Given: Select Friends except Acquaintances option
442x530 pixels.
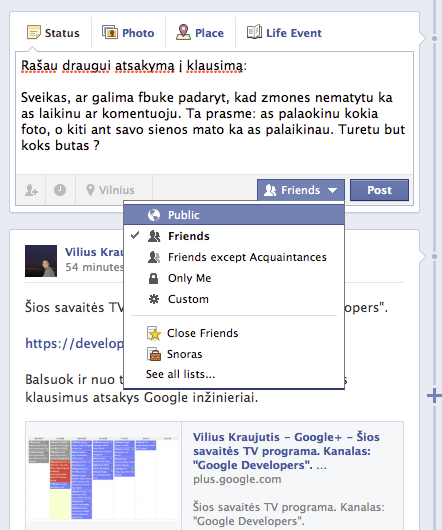Looking at the screenshot, I should 234,257.
